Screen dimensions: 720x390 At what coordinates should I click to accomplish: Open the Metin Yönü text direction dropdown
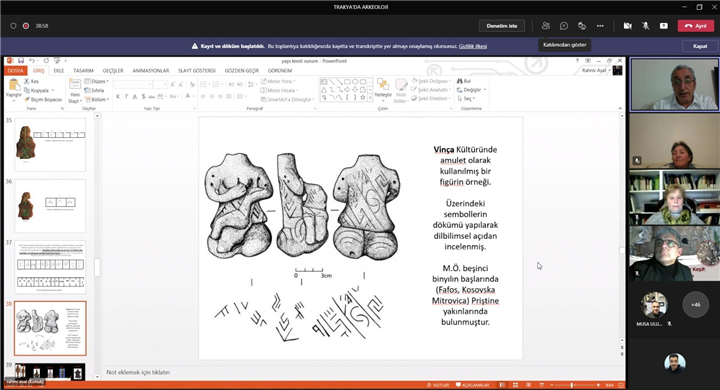point(278,81)
